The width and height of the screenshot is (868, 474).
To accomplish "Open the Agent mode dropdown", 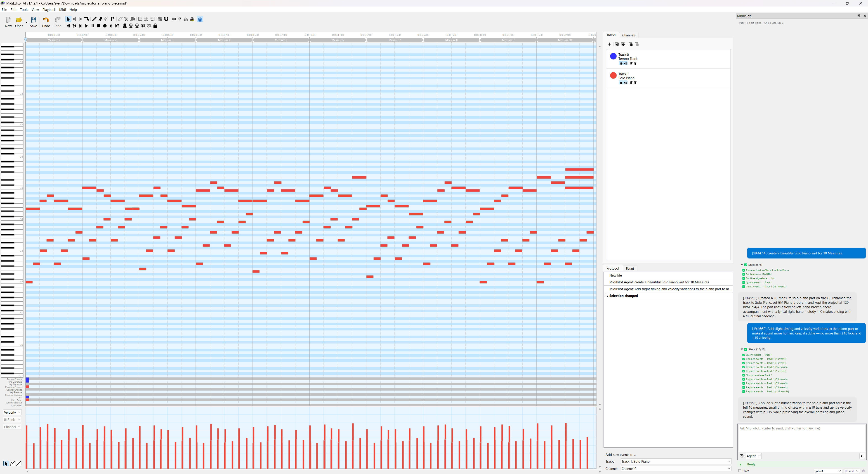I will click(x=753, y=456).
